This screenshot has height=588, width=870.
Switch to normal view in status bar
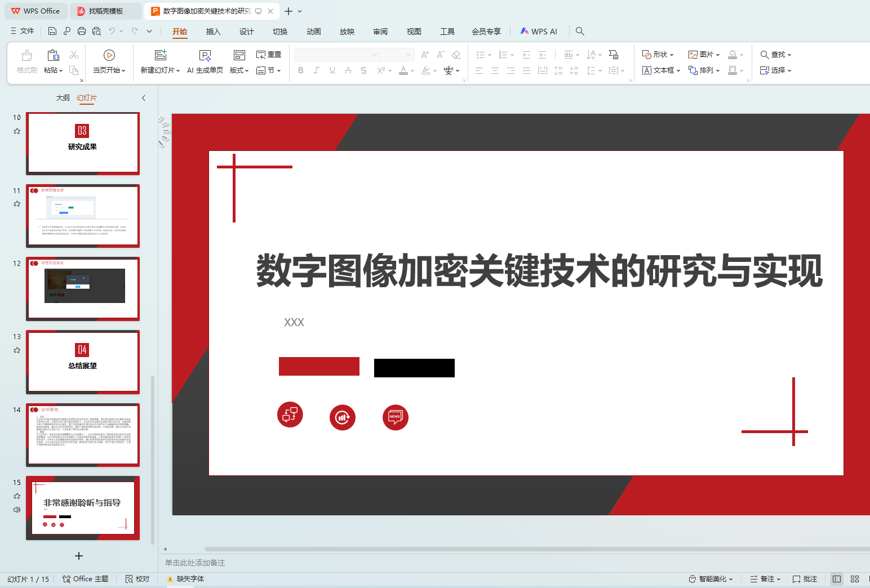click(x=837, y=579)
